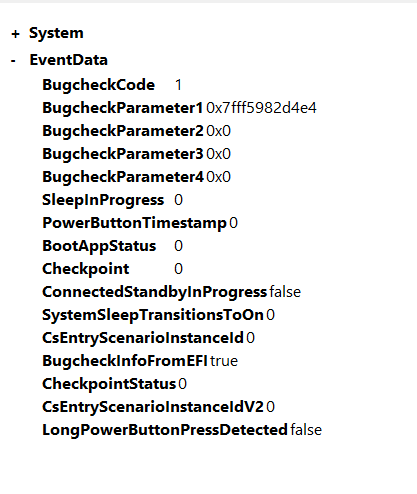Click the BugcheckInfoFromEFI true value
Screen dimensions: 417x494
pyautogui.click(x=224, y=361)
